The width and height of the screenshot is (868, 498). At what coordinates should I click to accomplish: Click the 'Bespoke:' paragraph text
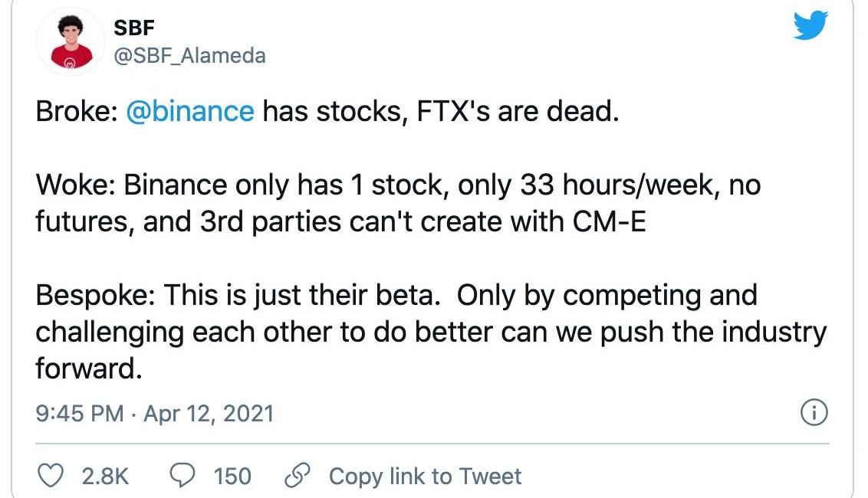point(431,332)
